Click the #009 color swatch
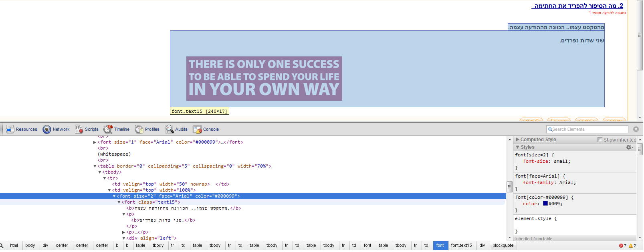Screen dimensions: 644x252 click(545, 204)
